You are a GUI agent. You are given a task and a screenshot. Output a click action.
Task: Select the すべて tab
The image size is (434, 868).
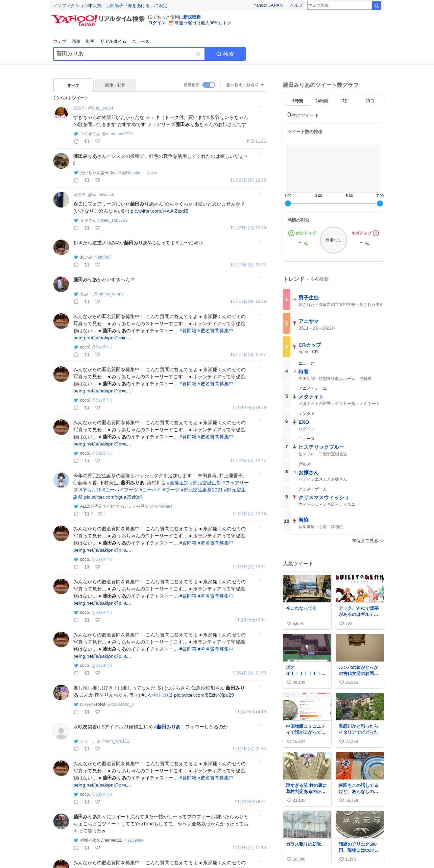point(73,86)
